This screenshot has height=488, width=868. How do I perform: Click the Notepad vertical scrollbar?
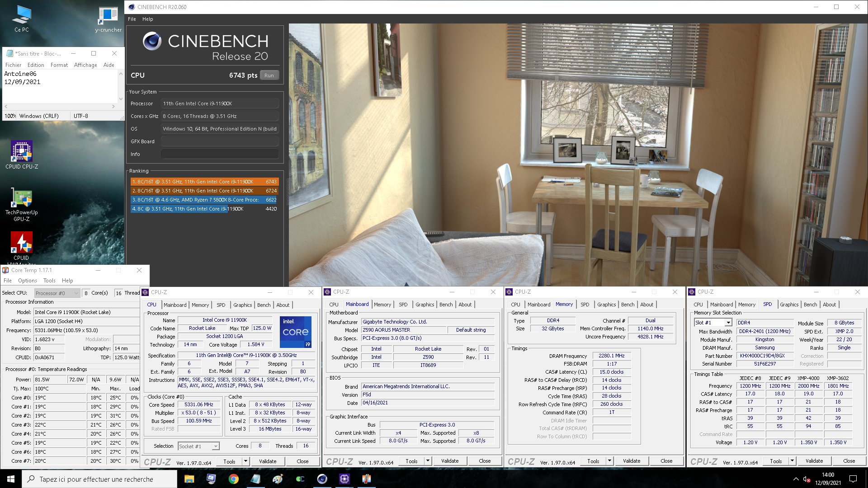click(121, 86)
